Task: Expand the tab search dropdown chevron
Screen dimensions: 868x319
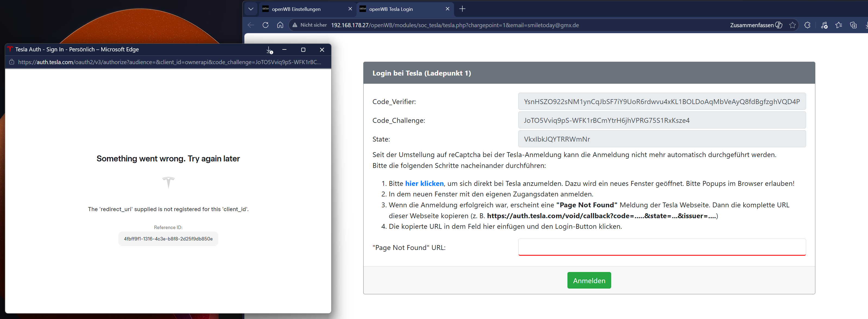Action: tap(251, 9)
